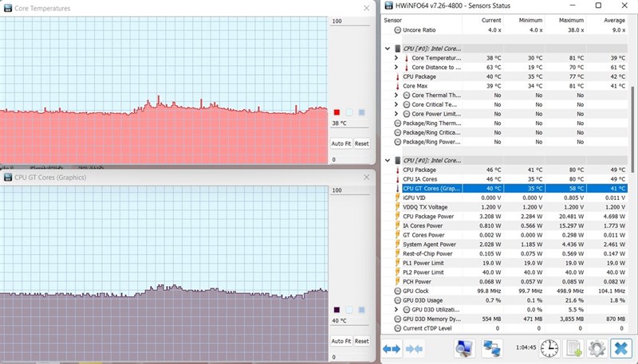Click the expand sensors left-right arrows icon

(x=392, y=349)
